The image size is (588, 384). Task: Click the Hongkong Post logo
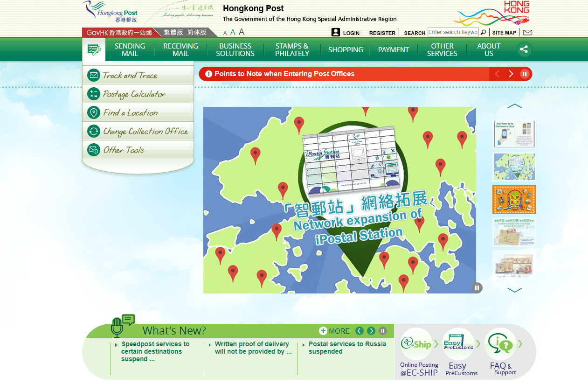click(110, 12)
